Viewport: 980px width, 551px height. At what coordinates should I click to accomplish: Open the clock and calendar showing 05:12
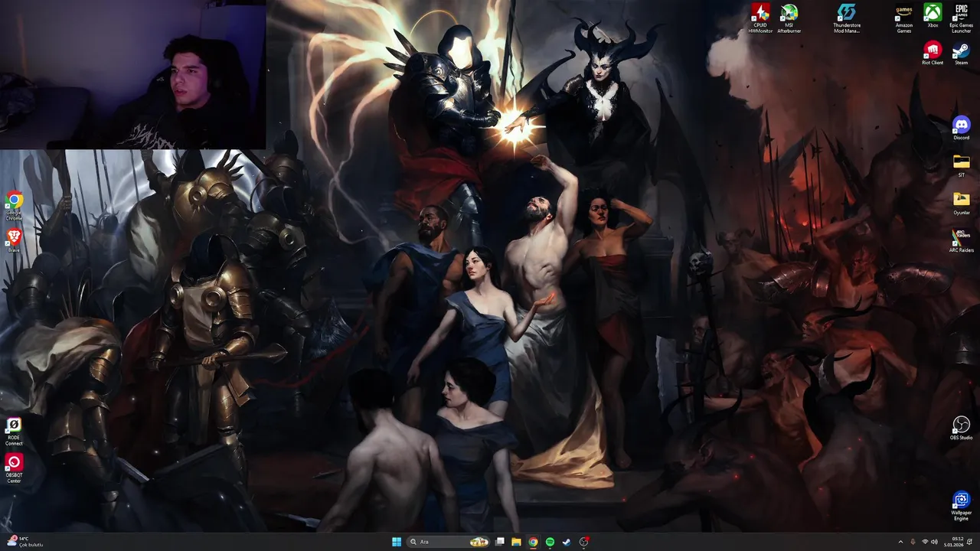[954, 542]
